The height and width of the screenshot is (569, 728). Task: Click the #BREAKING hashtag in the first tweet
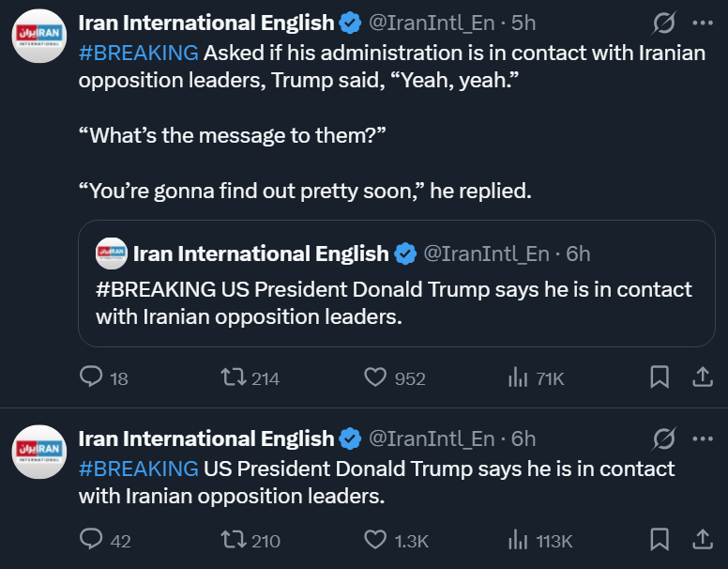coord(138,53)
